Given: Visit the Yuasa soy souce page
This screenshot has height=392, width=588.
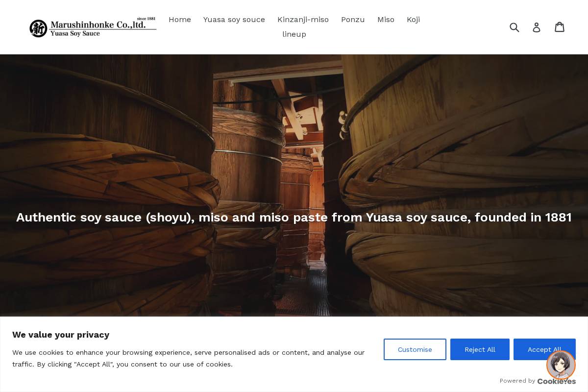Looking at the screenshot, I should 234,20.
